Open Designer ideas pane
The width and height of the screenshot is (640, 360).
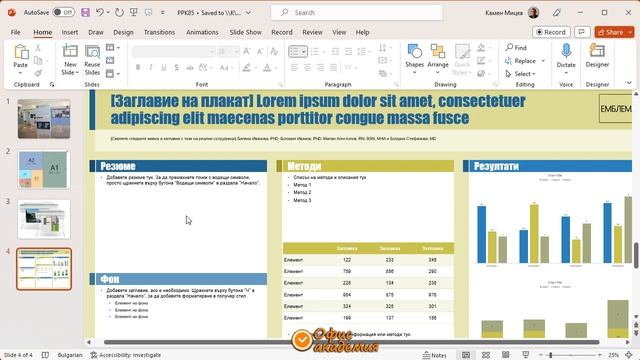pyautogui.click(x=597, y=56)
